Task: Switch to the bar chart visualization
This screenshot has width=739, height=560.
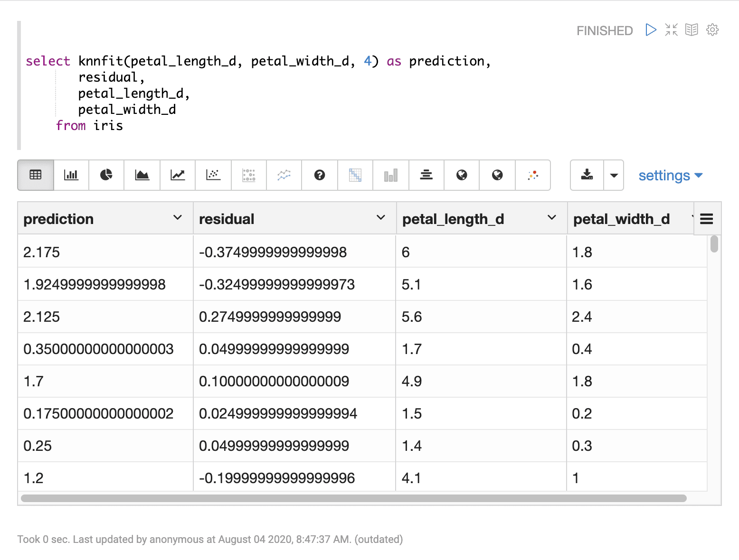Action: [x=71, y=175]
